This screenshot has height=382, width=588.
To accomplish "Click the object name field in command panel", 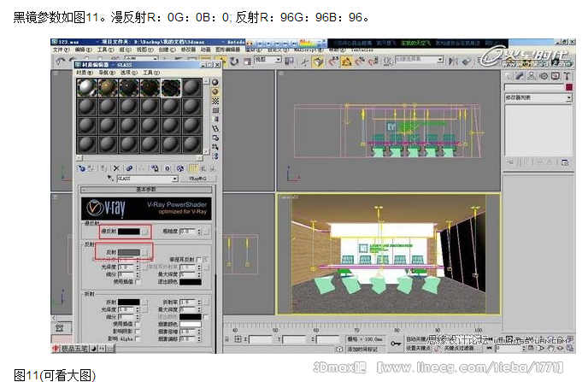I will [x=534, y=87].
